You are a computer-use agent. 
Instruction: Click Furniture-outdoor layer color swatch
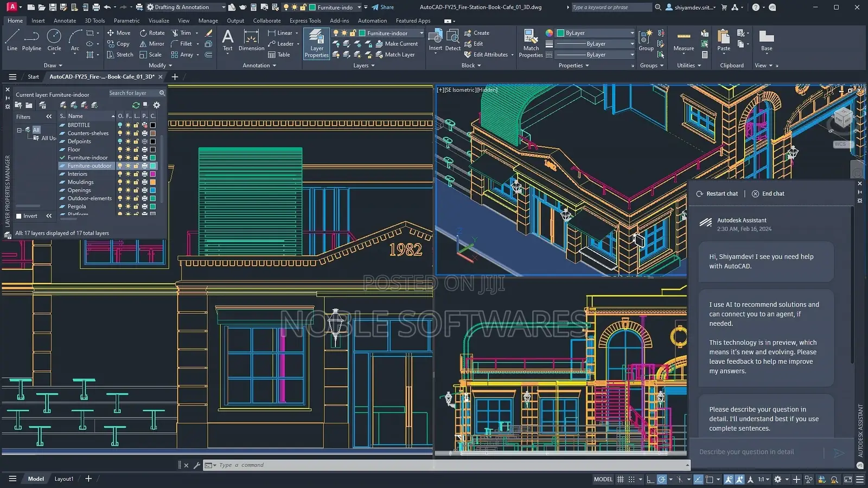click(153, 166)
